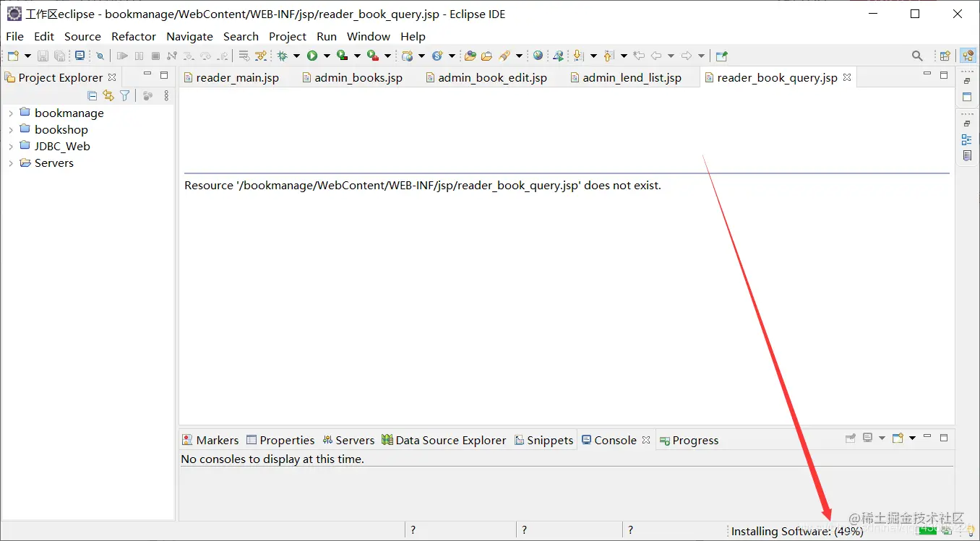Click the Save All toolbar icon
The height and width of the screenshot is (541, 980).
pyautogui.click(x=60, y=56)
